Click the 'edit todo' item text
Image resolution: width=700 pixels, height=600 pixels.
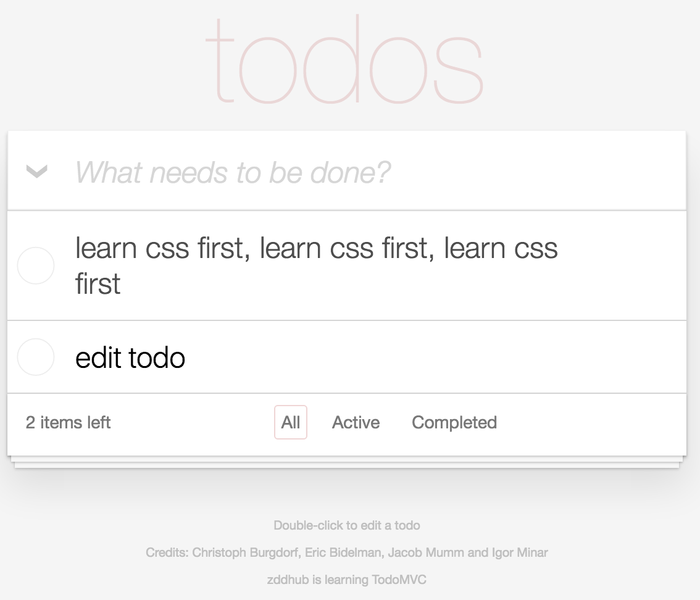pos(130,357)
